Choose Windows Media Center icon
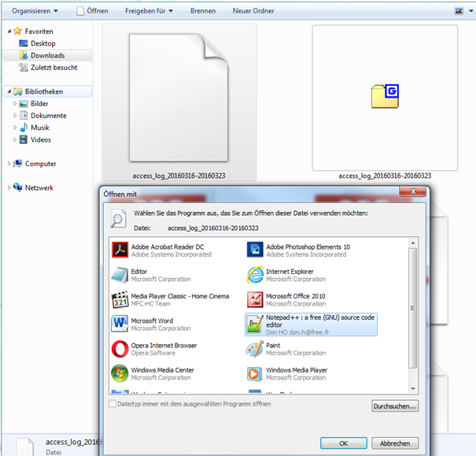Image resolution: width=476 pixels, height=456 pixels. [120, 373]
